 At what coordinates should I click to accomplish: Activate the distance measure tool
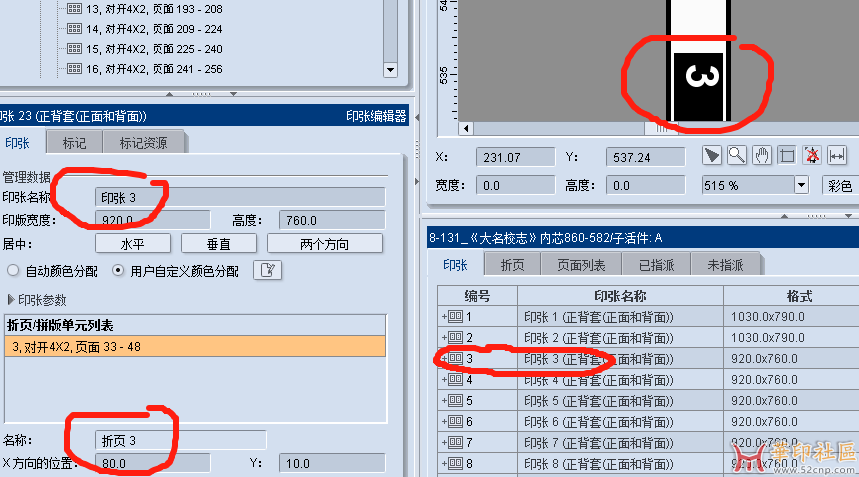pos(837,156)
